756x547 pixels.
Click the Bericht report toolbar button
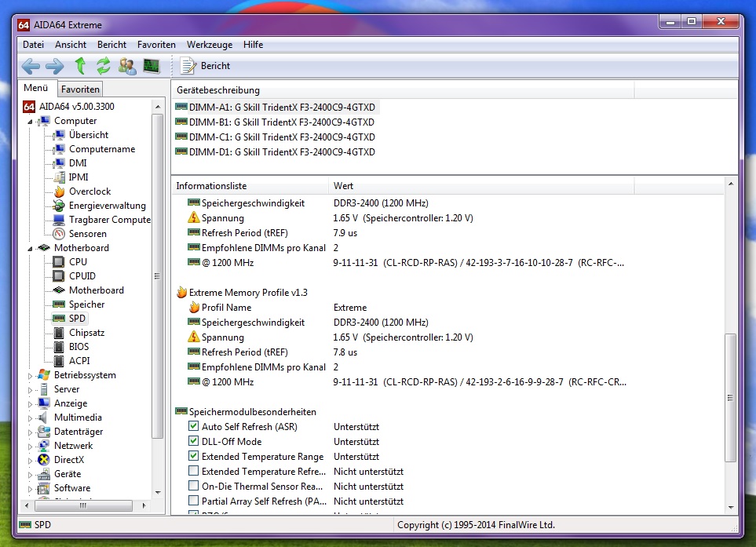[x=205, y=66]
